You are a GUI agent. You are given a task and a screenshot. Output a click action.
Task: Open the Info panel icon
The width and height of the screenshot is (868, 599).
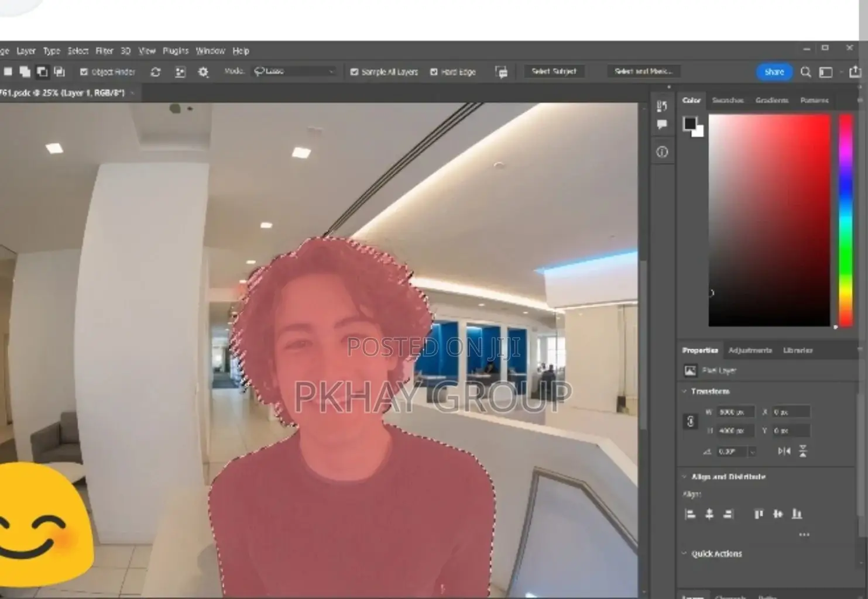tap(662, 152)
